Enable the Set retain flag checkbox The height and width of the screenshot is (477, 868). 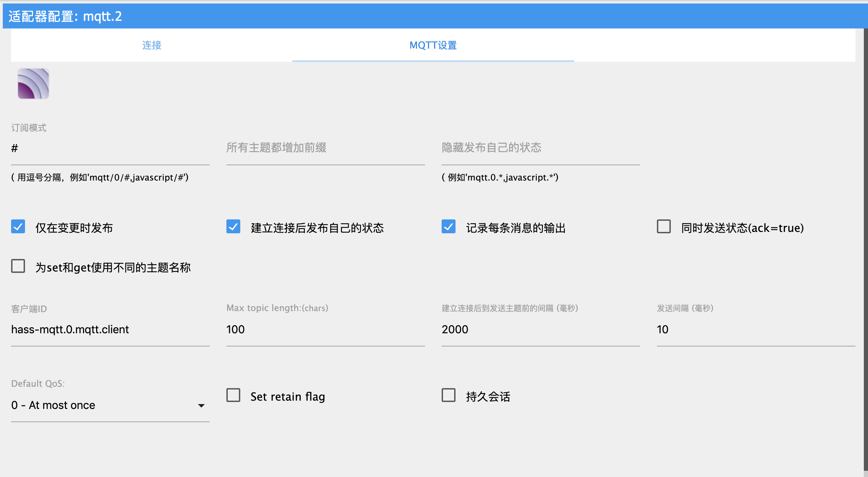point(233,395)
